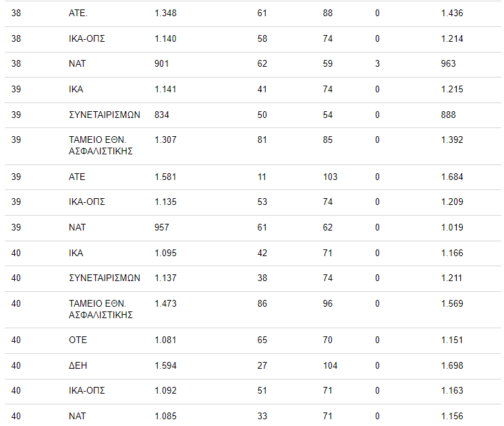This screenshot has width=504, height=426.
Task: Click the cell showing 1.594
Action: 165,366
